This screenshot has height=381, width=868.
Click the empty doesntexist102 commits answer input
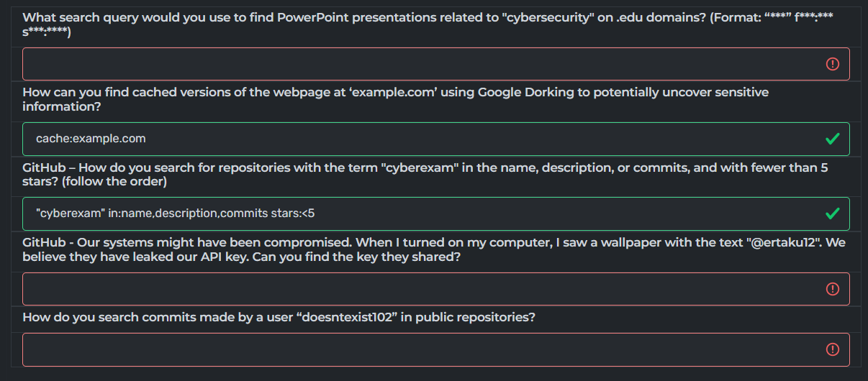pos(436,349)
